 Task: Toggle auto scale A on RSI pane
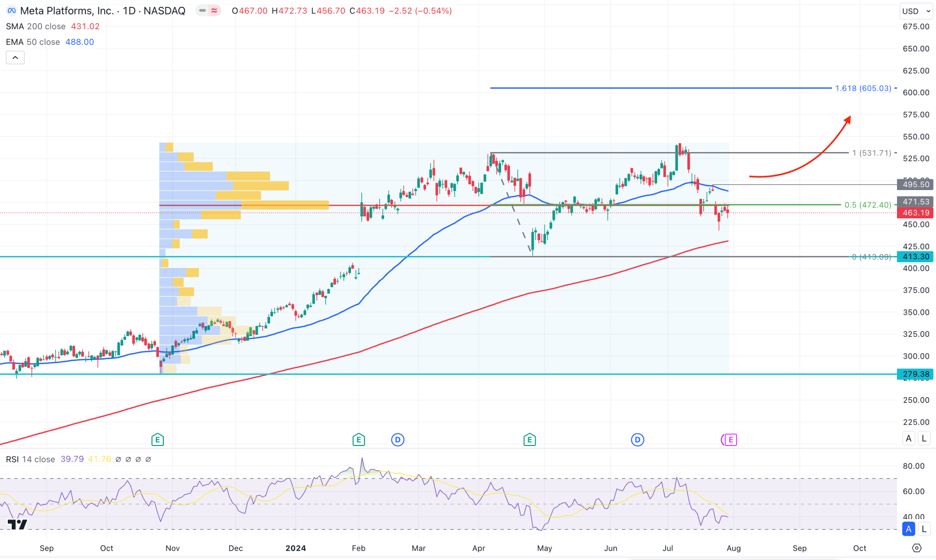click(909, 529)
